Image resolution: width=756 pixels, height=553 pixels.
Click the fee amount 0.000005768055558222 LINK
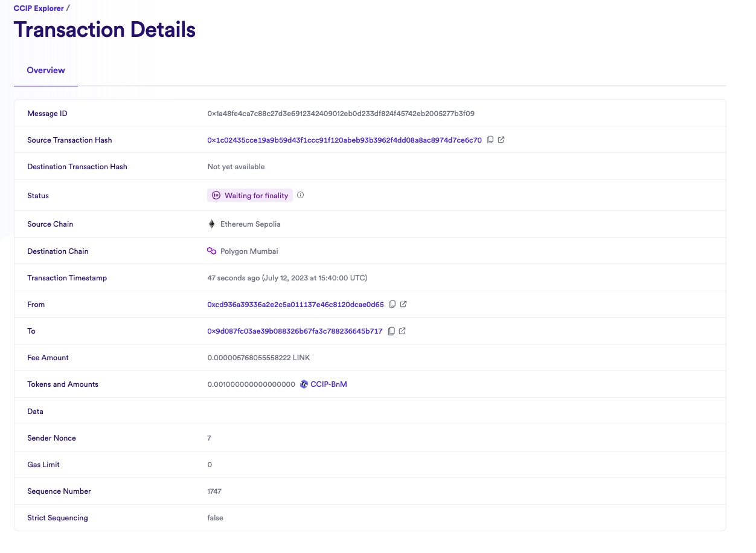point(259,358)
